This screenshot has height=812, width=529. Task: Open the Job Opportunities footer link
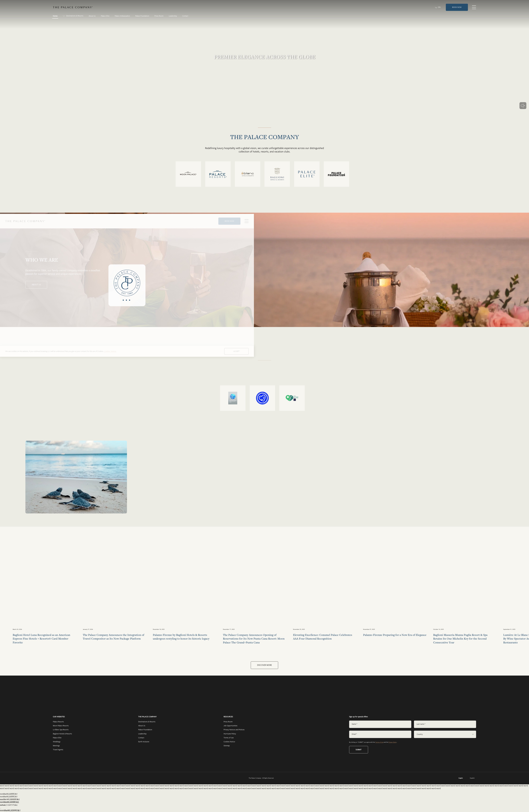click(x=231, y=726)
